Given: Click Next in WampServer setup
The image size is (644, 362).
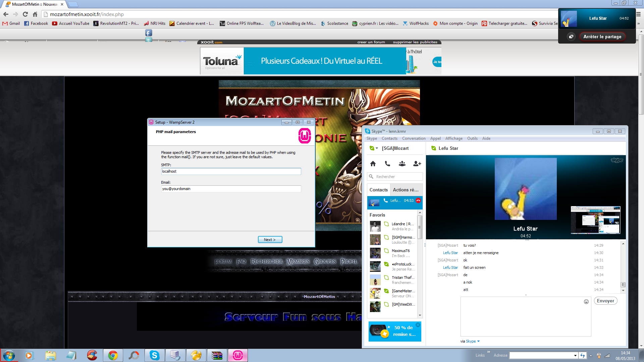Looking at the screenshot, I should pos(270,240).
